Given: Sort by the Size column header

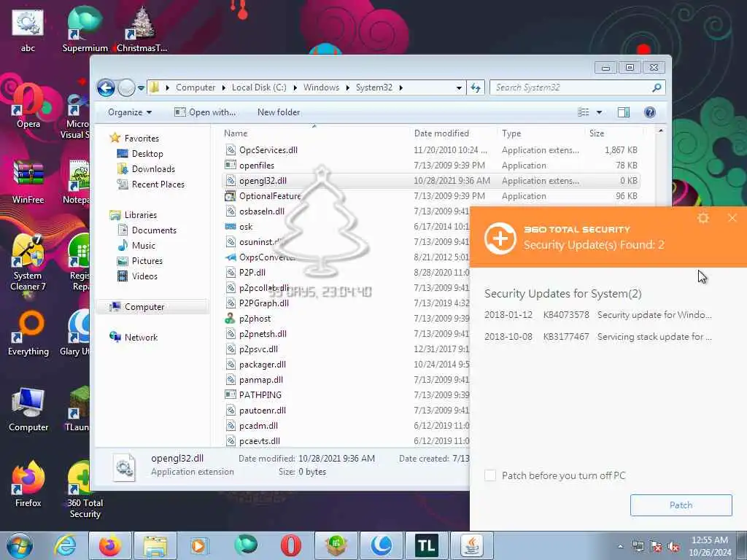Looking at the screenshot, I should pyautogui.click(x=597, y=134).
